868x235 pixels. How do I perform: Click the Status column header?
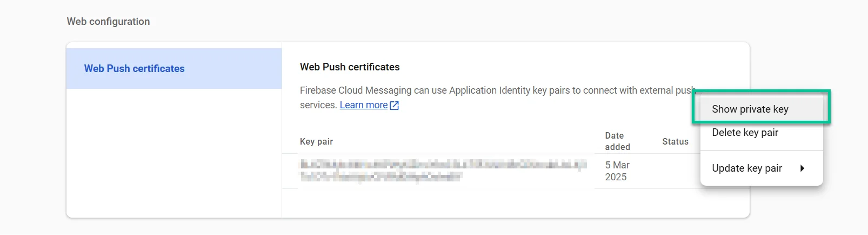click(x=675, y=141)
